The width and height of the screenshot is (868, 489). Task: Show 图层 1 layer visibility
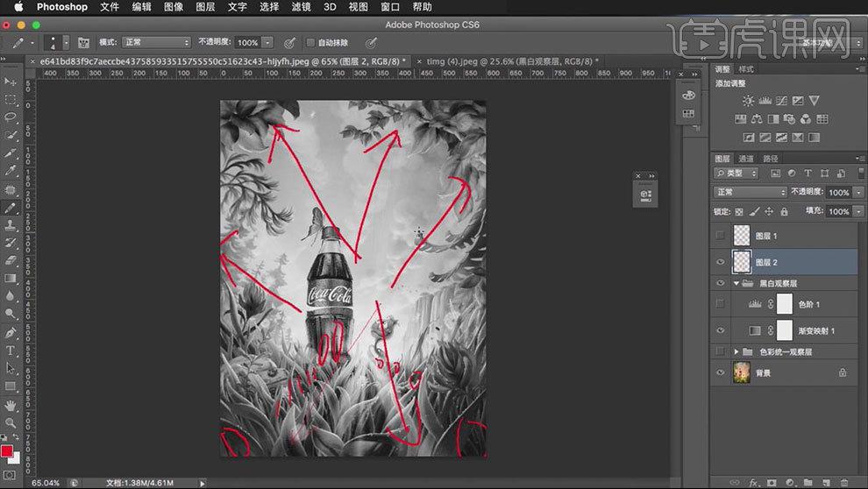(720, 236)
